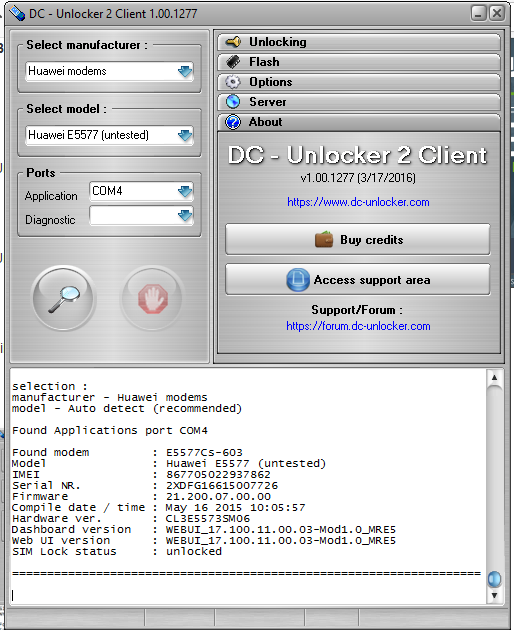Click the firmware value 21.200.07.00.00

tap(218, 497)
